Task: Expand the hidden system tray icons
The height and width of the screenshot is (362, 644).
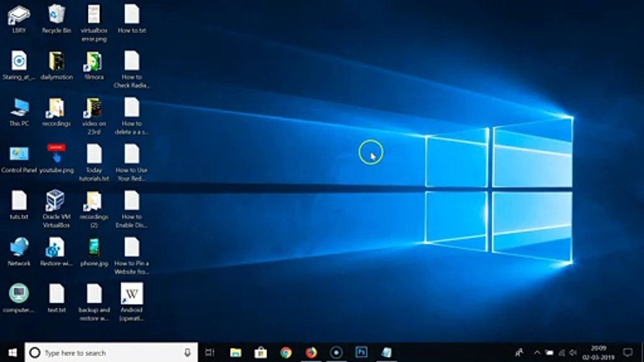Action: (x=537, y=353)
